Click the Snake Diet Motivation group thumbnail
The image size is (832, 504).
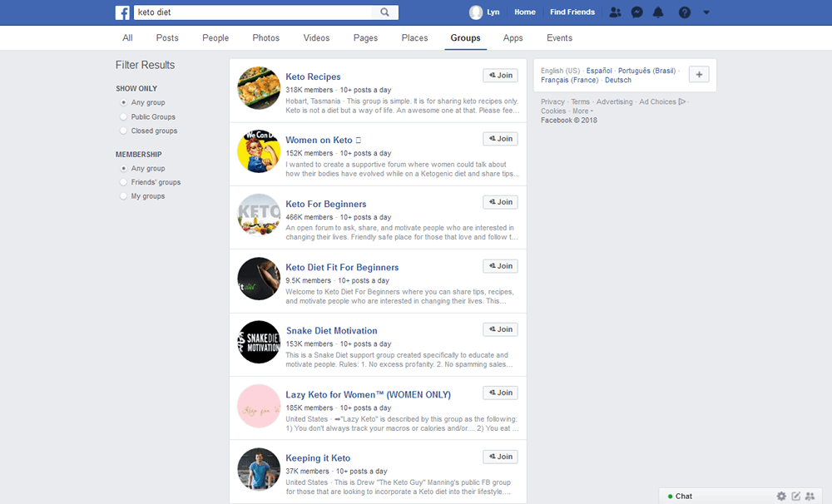click(259, 342)
